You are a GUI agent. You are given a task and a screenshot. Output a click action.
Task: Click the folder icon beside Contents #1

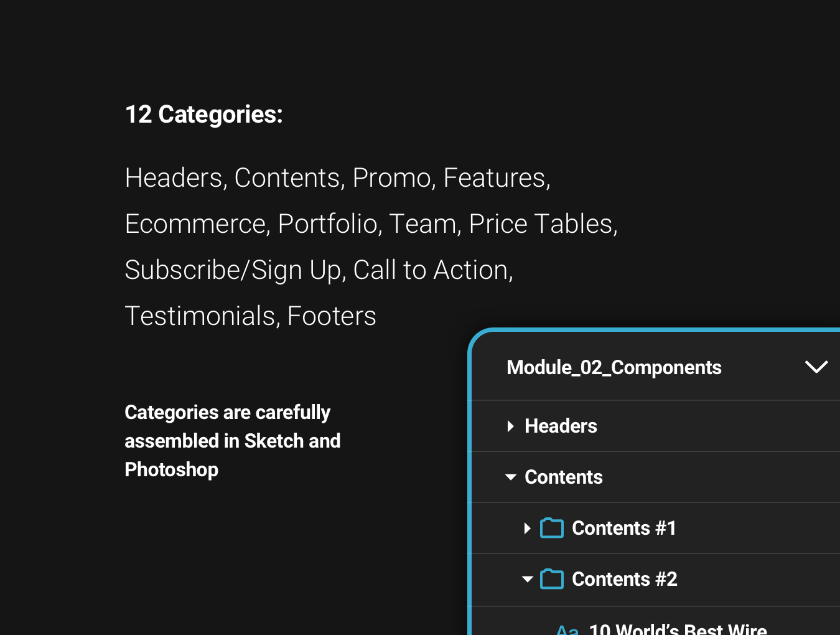pos(552,528)
